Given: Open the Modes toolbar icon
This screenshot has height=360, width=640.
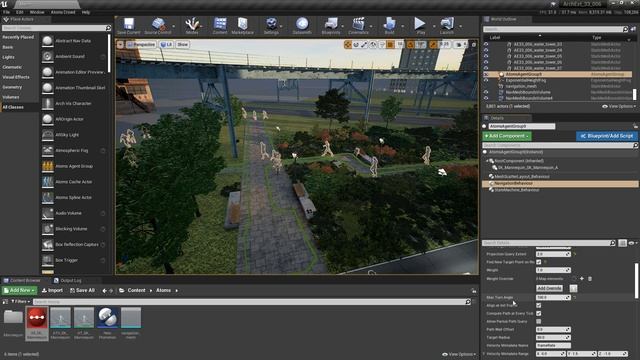Looking at the screenshot, I should click(x=192, y=26).
